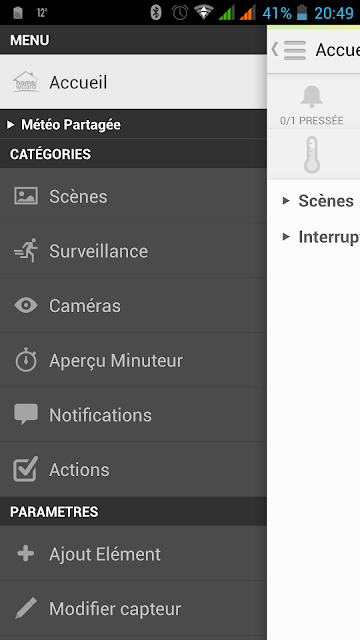This screenshot has height=640, width=360.
Task: Expand the Scènes group on the home panel
Action: coord(286,200)
